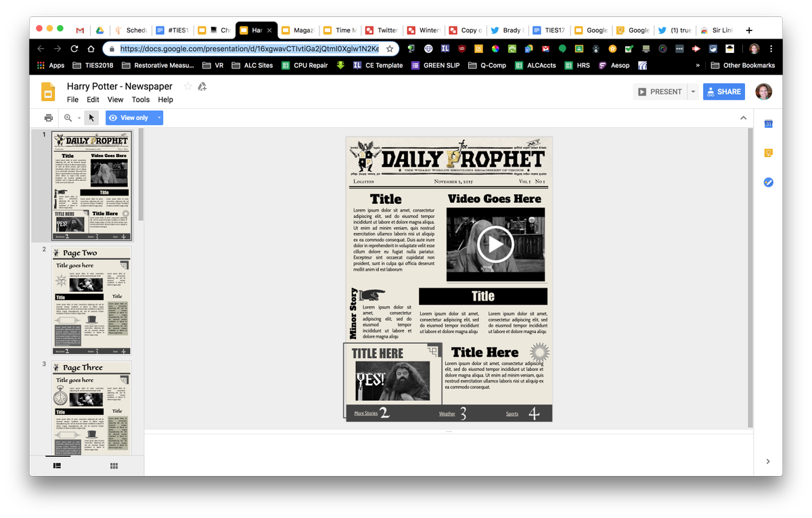Click the Weather link on slide
812x518 pixels.
[447, 414]
